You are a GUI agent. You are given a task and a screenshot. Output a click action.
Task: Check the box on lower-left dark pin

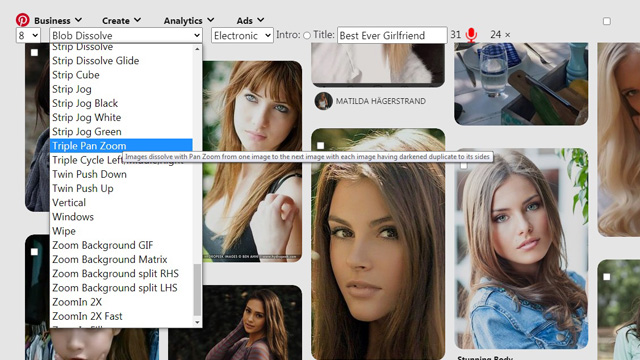pyautogui.click(x=34, y=252)
